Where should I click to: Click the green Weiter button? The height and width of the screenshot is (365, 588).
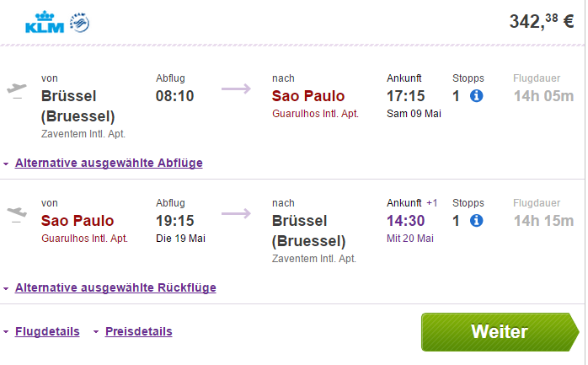[x=500, y=332]
